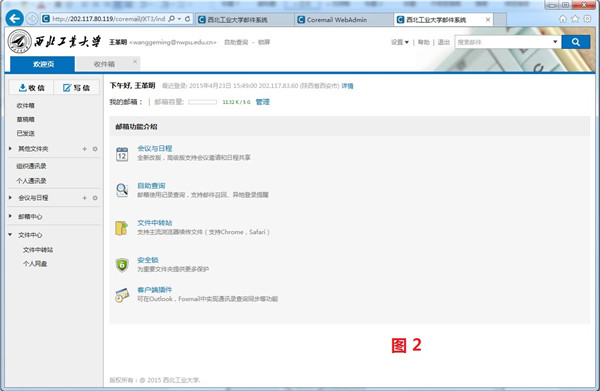Expand the 会议与日程 sidebar node
600x391 pixels.
coord(10,197)
